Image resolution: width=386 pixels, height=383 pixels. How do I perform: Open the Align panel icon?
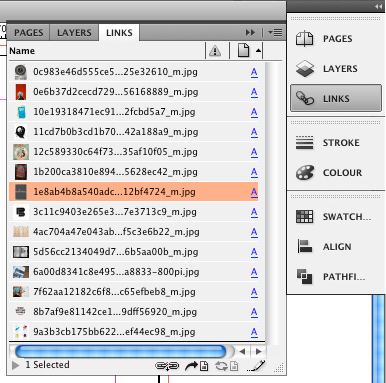click(x=305, y=247)
